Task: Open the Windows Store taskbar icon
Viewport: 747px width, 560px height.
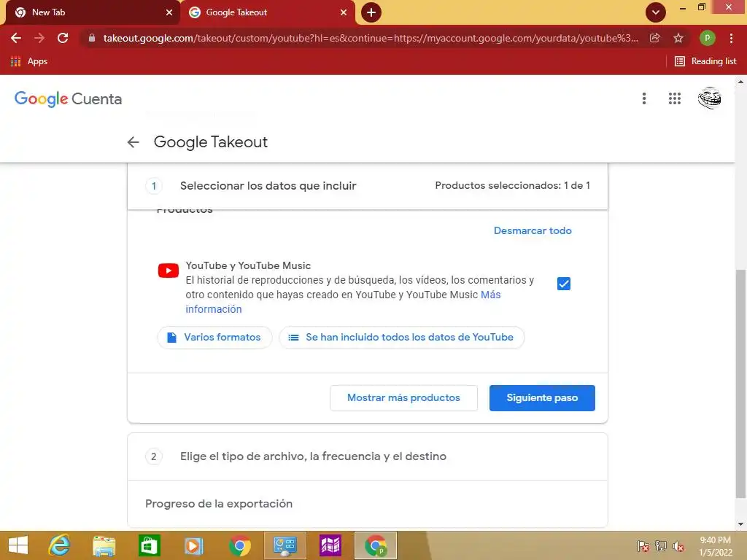Action: click(x=149, y=545)
